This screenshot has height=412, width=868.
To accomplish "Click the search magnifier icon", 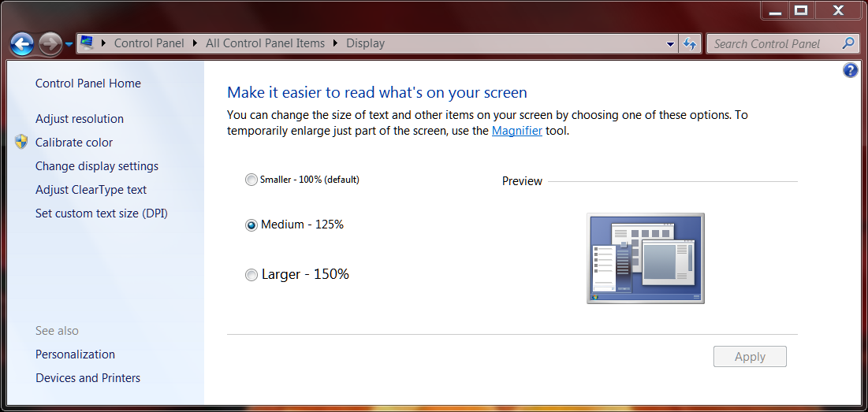I will pyautogui.click(x=848, y=43).
